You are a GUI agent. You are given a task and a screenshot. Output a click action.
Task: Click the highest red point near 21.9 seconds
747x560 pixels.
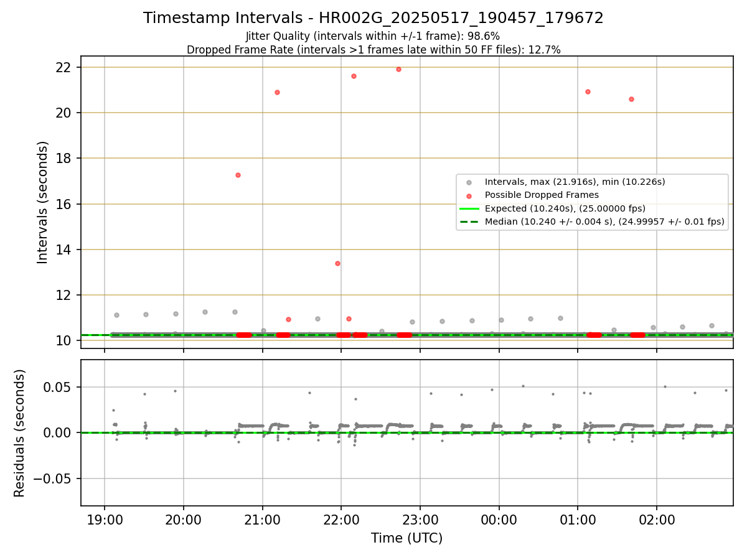point(398,69)
